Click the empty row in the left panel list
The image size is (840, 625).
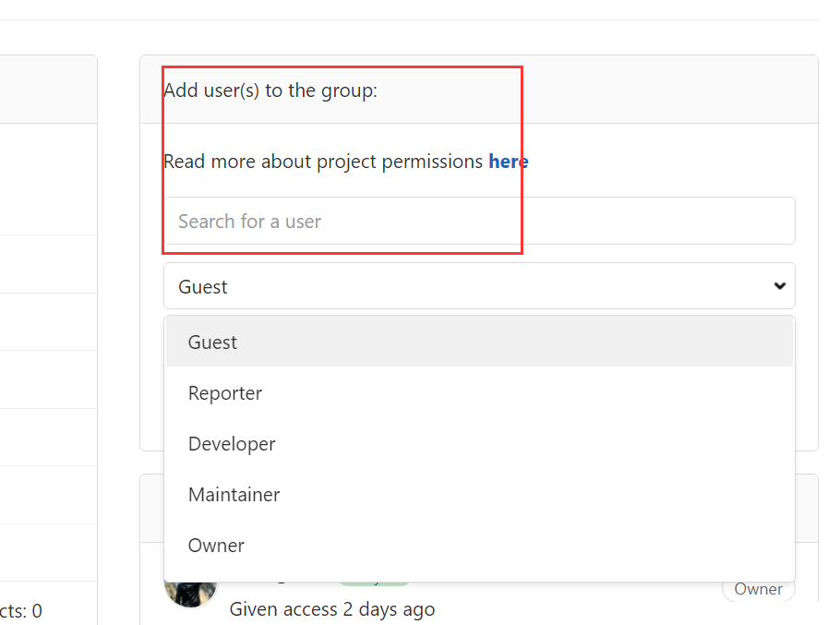(48, 264)
